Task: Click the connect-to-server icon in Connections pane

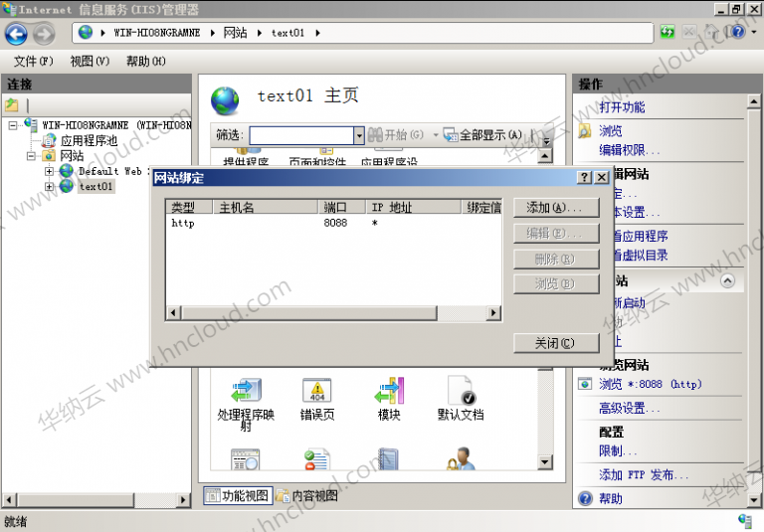Action: 12,104
